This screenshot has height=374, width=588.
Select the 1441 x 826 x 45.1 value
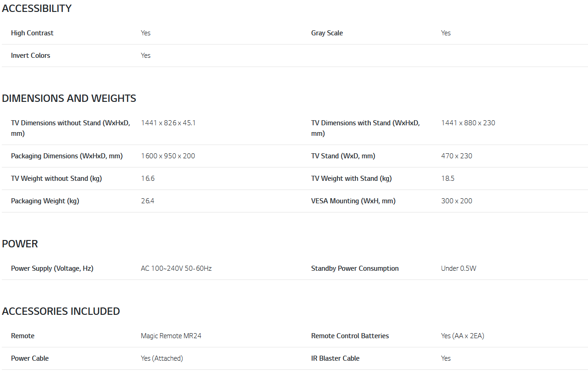click(168, 123)
